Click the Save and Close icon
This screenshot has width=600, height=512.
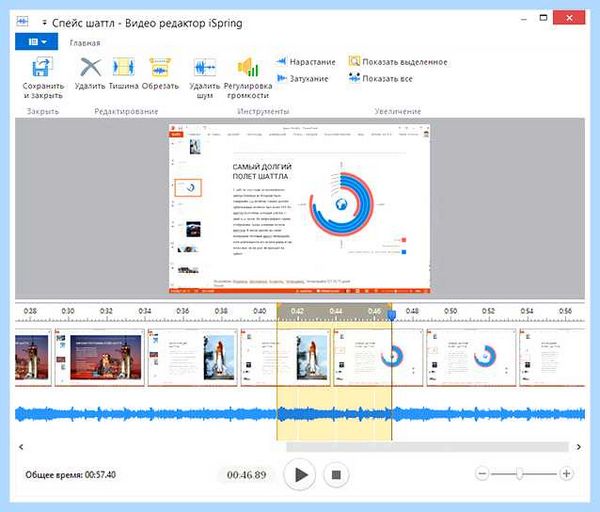click(x=42, y=67)
